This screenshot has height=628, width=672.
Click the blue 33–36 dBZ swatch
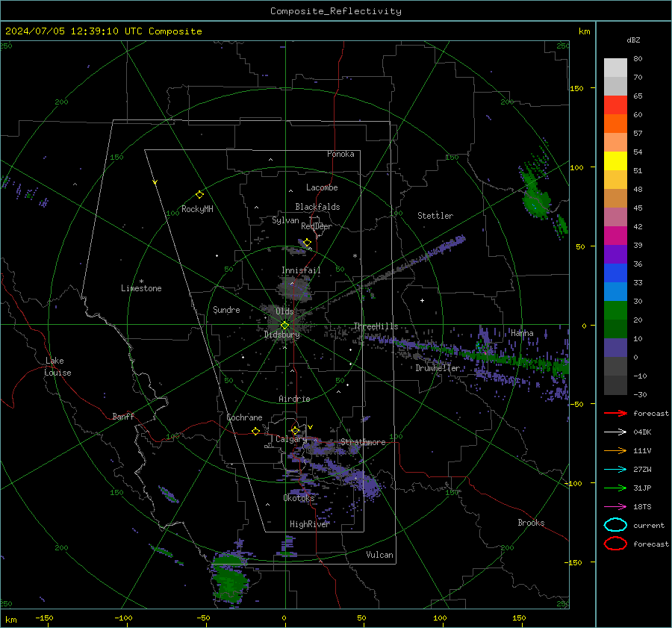click(x=615, y=273)
